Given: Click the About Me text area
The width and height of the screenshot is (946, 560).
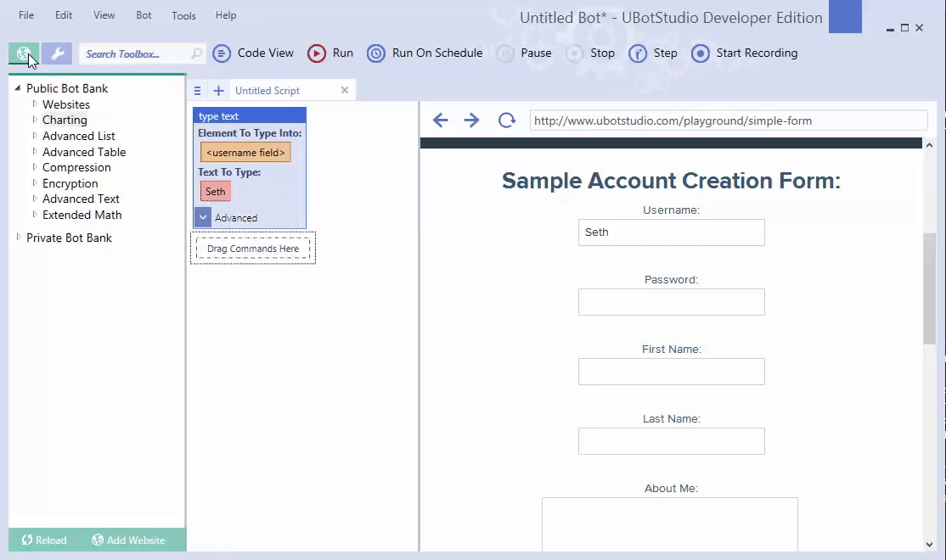Looking at the screenshot, I should (670, 524).
